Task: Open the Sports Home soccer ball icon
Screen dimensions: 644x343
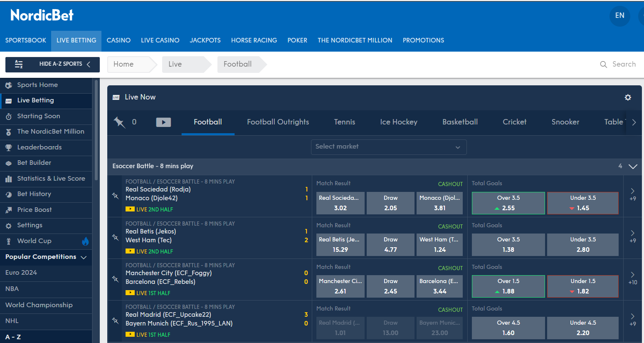Action: pos(8,85)
